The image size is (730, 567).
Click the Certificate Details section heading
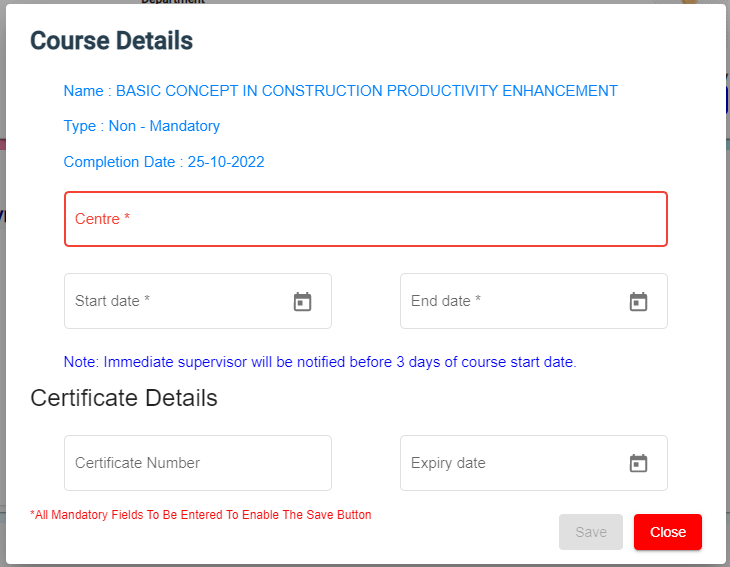pos(124,398)
